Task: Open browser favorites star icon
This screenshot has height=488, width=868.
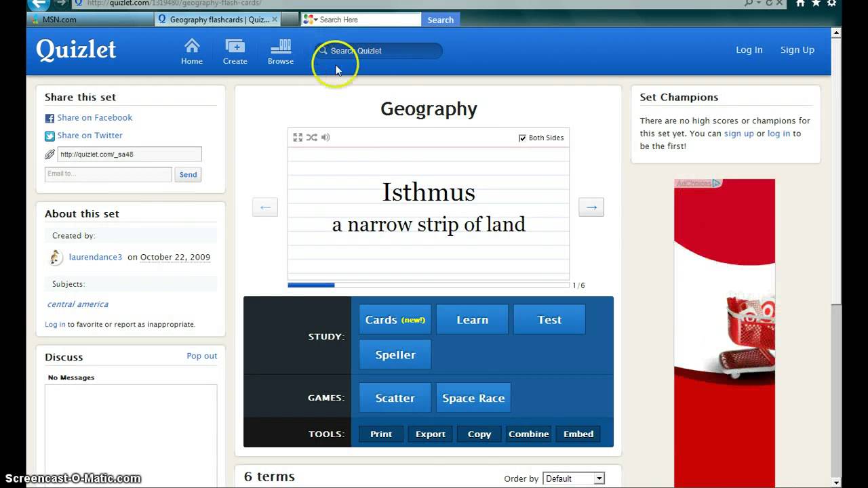Action: pyautogui.click(x=816, y=3)
